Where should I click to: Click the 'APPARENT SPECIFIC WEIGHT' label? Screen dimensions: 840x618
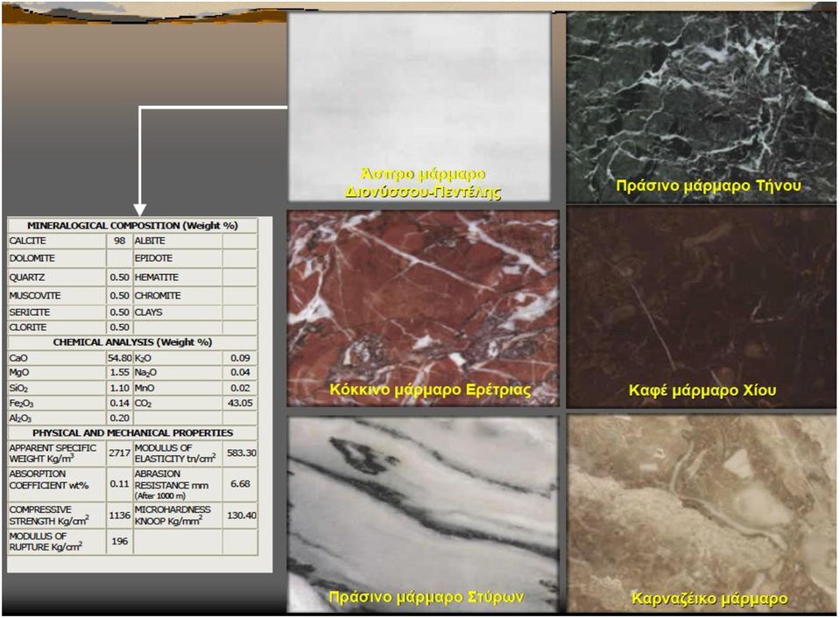[x=53, y=453]
